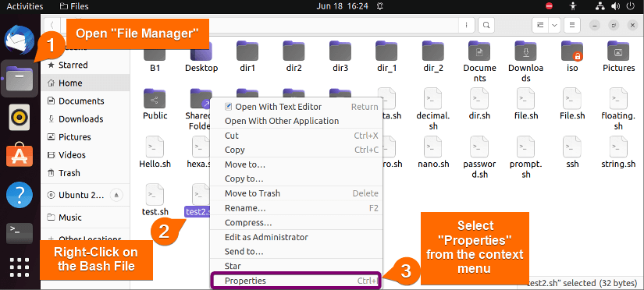
Task: Select the Public folder
Action: [x=155, y=104]
